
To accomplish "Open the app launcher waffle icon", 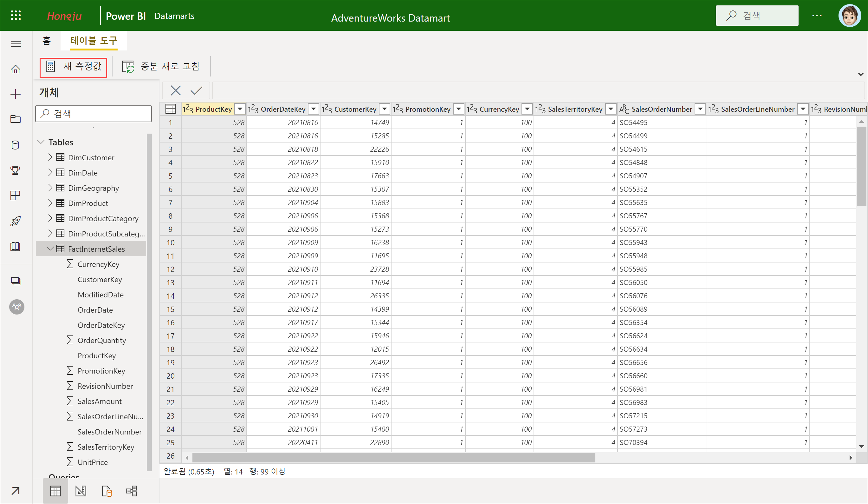I will click(x=16, y=16).
